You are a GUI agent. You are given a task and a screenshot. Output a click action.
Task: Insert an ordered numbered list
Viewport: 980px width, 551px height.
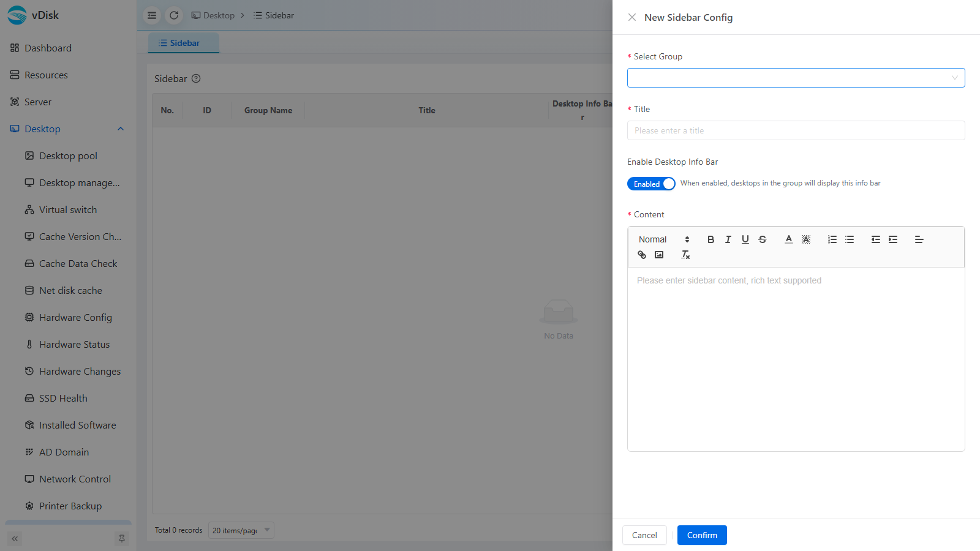pyautogui.click(x=832, y=239)
